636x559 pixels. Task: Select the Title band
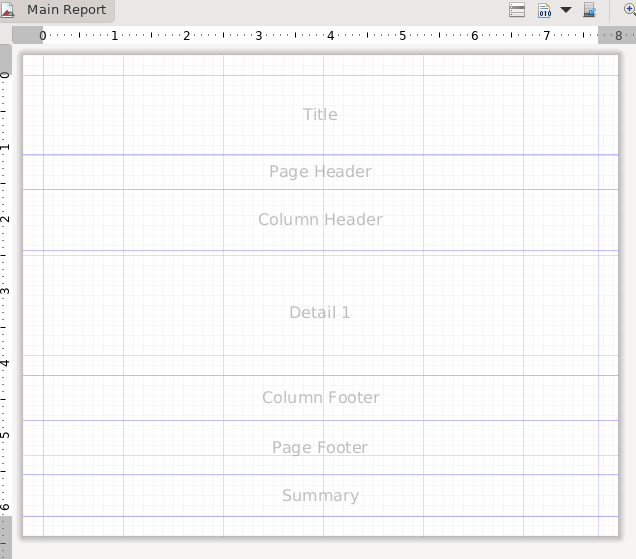(320, 114)
